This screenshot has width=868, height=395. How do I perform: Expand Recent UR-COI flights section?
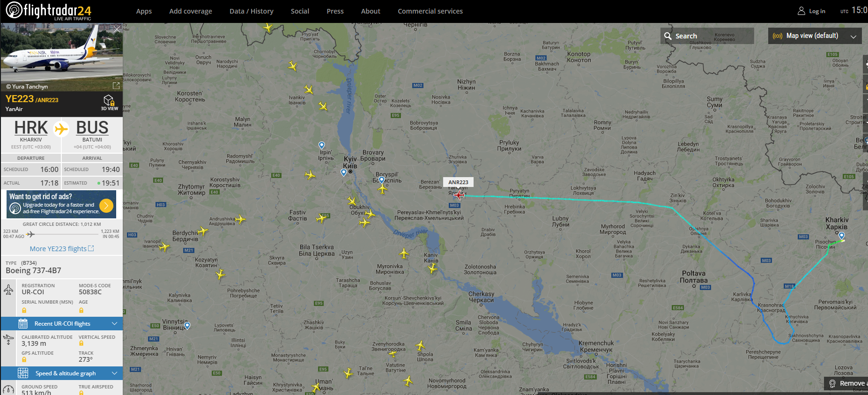(62, 323)
